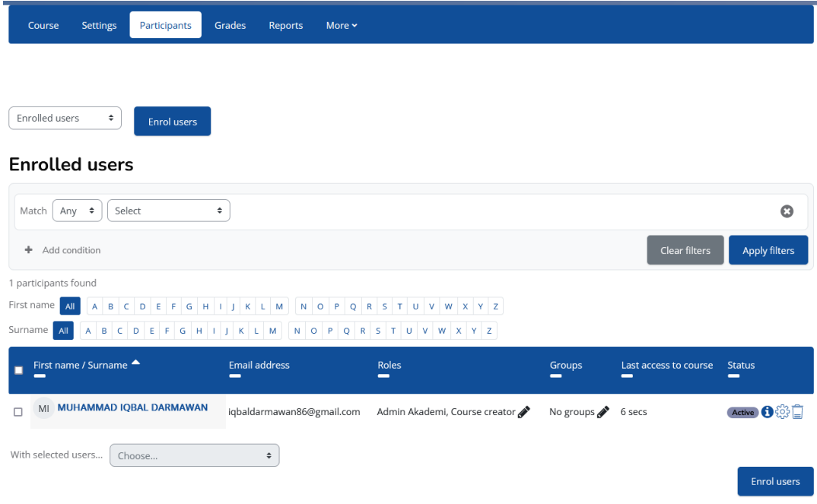Remove filter row with the X icon
The image size is (817, 504).
(787, 211)
